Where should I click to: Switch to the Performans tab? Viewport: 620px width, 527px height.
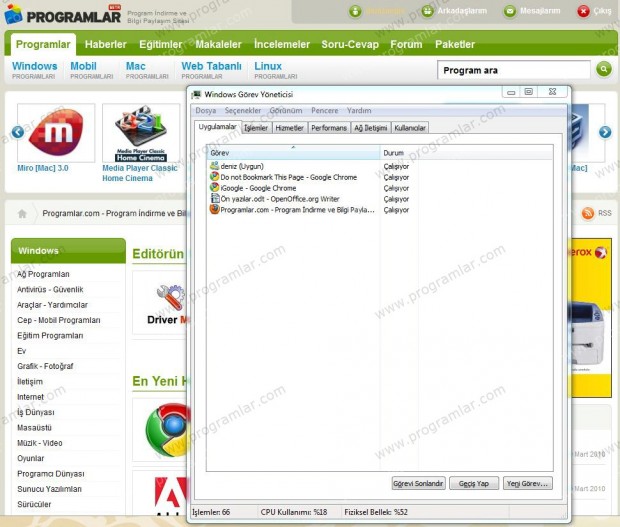point(329,128)
